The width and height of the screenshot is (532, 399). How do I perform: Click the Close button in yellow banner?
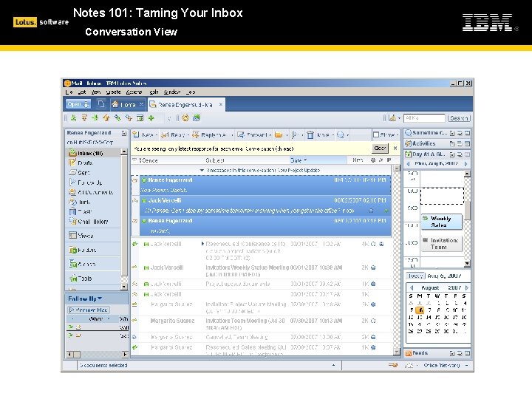tap(380, 149)
